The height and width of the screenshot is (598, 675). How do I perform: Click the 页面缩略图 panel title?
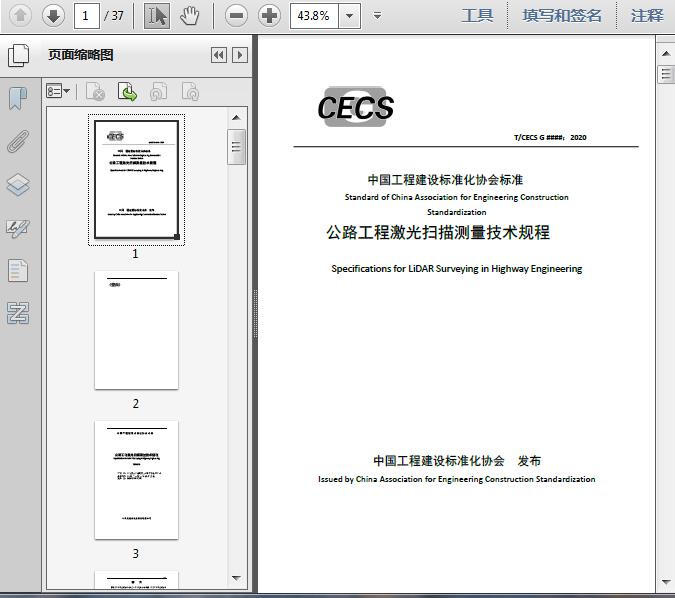pos(81,55)
